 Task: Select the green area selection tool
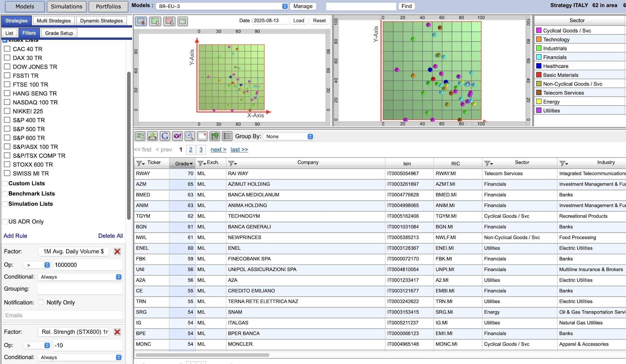click(155, 21)
